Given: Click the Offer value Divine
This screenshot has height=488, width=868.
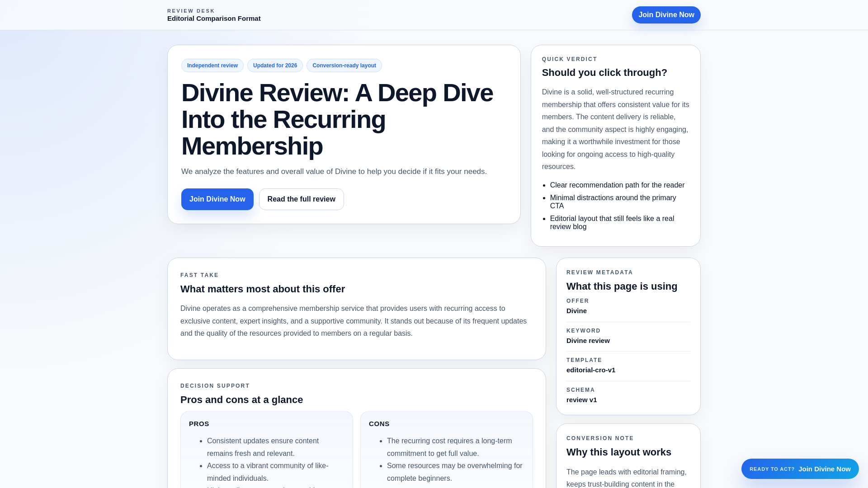Looking at the screenshot, I should (576, 311).
